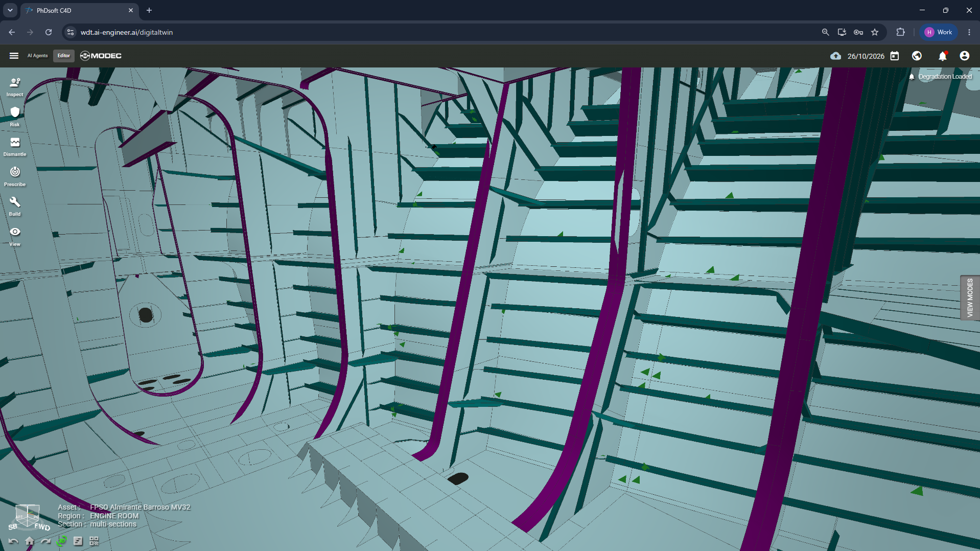Open the browser extensions puzzle icon
Viewport: 980px width, 551px height.
pos(900,32)
